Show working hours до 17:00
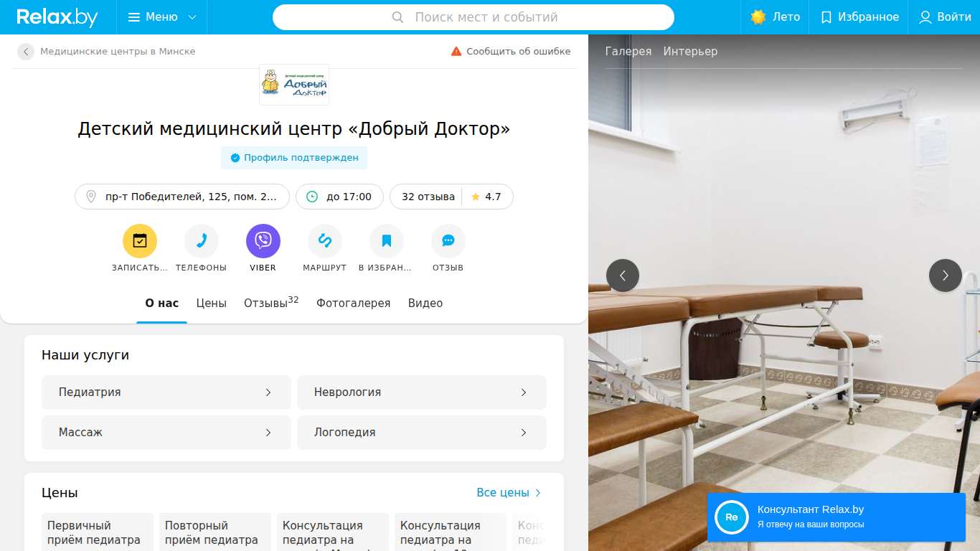980x551 pixels. tap(340, 197)
